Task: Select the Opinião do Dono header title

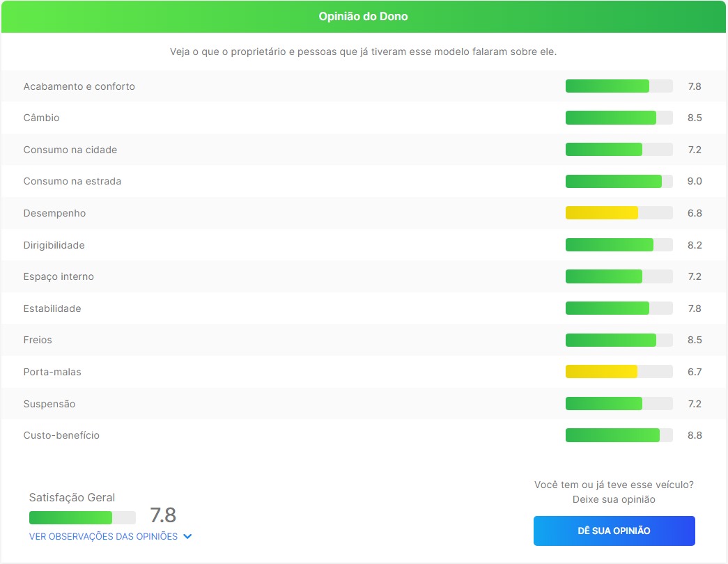Action: click(x=363, y=16)
